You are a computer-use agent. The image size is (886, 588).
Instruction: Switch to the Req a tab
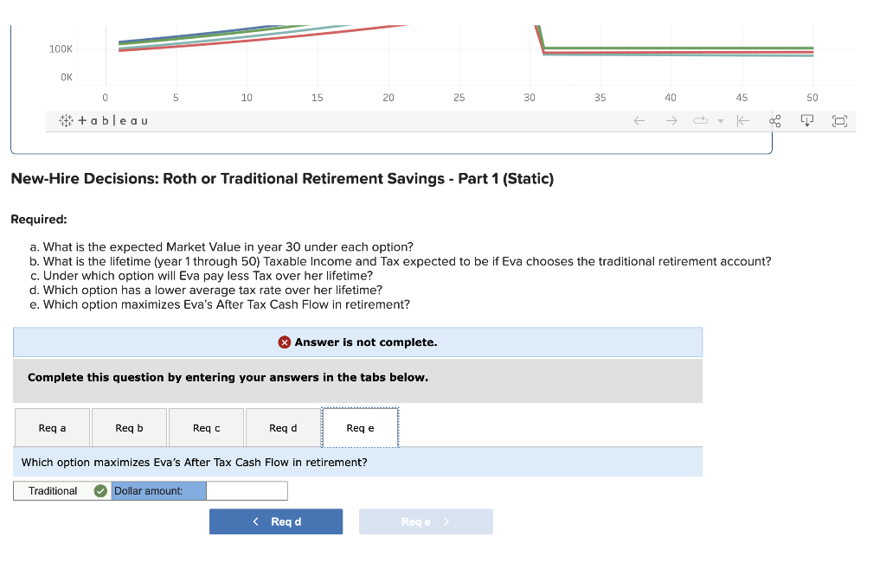click(52, 427)
